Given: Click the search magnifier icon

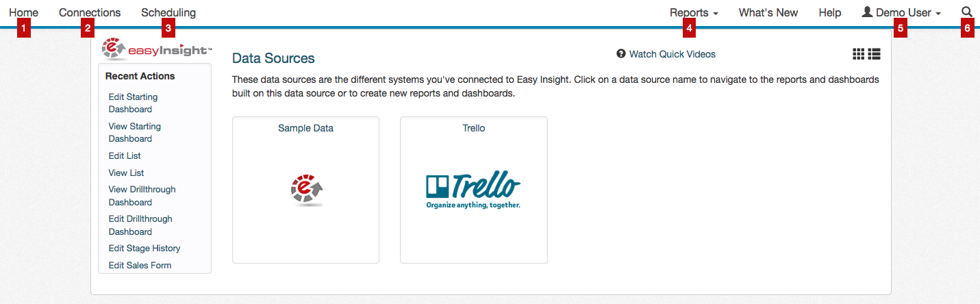Looking at the screenshot, I should tap(967, 12).
